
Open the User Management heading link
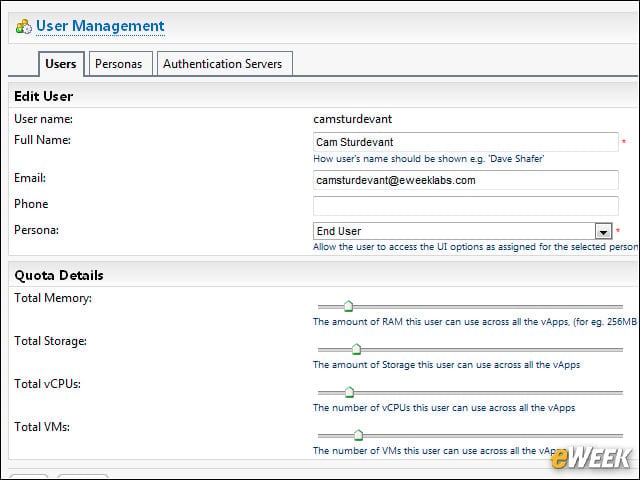[100, 26]
